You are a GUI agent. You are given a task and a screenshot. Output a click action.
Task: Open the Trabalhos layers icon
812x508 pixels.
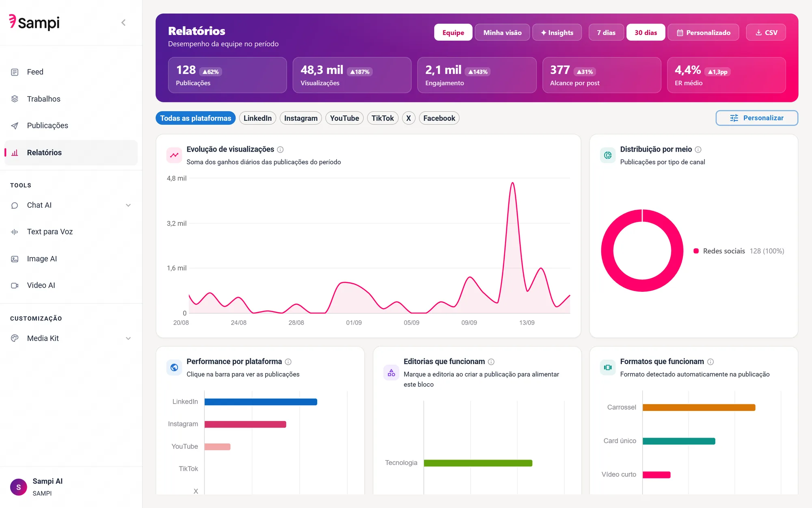click(x=15, y=99)
